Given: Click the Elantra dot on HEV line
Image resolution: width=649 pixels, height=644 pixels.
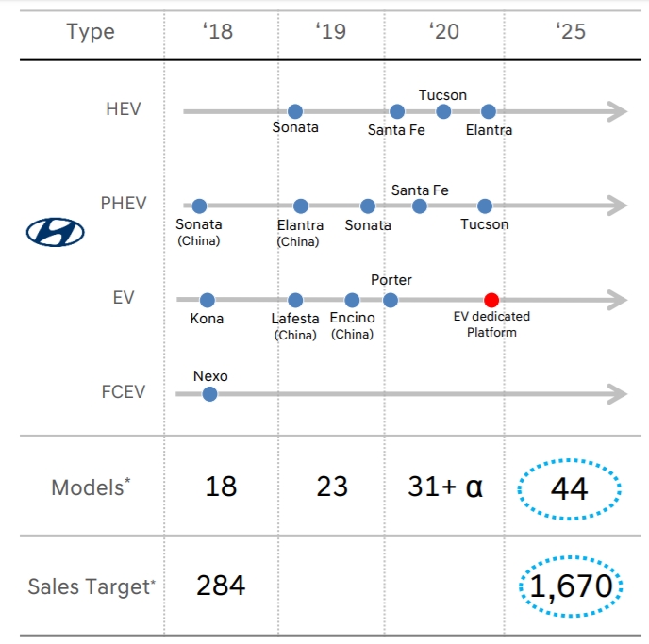Looking at the screenshot, I should coord(489,111).
